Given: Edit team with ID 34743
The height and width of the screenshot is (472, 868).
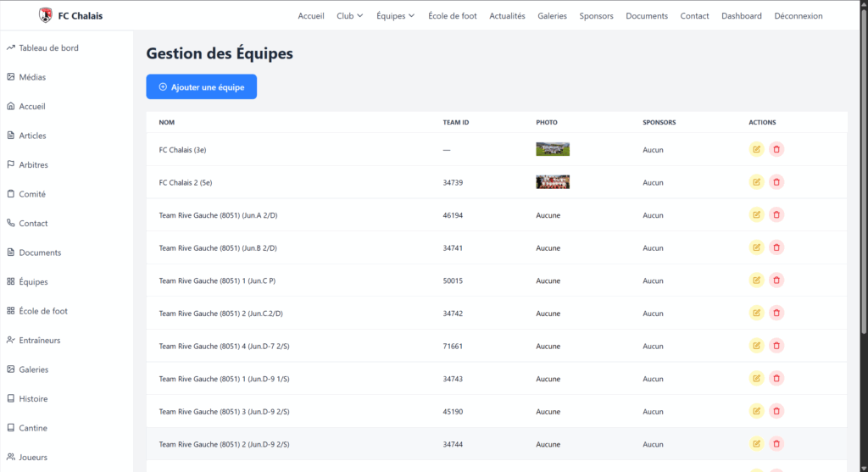Looking at the screenshot, I should click(x=756, y=378).
